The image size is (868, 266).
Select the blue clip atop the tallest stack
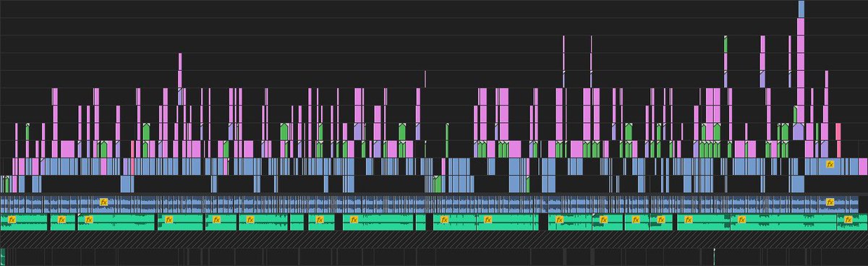point(801,9)
